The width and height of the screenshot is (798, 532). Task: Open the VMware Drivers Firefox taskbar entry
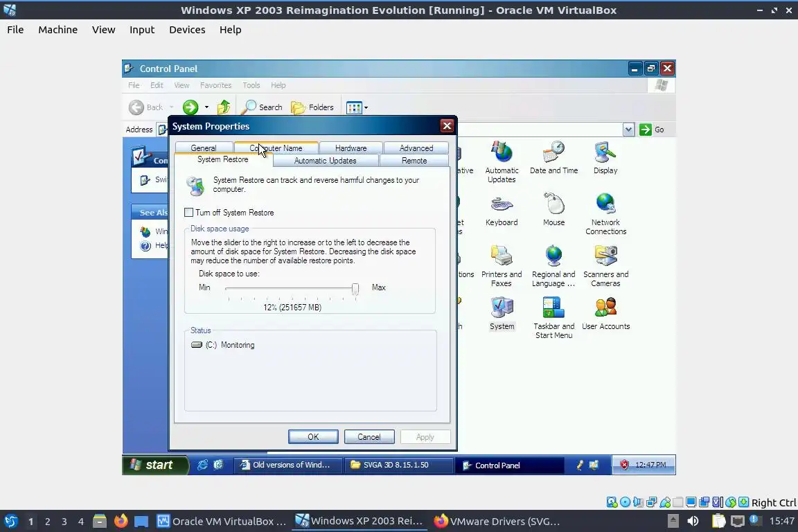pos(498,521)
